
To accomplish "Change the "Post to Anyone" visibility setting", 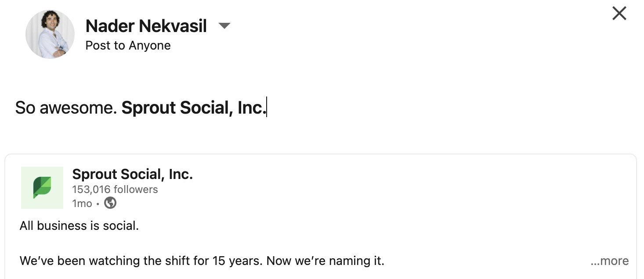I will click(x=128, y=45).
